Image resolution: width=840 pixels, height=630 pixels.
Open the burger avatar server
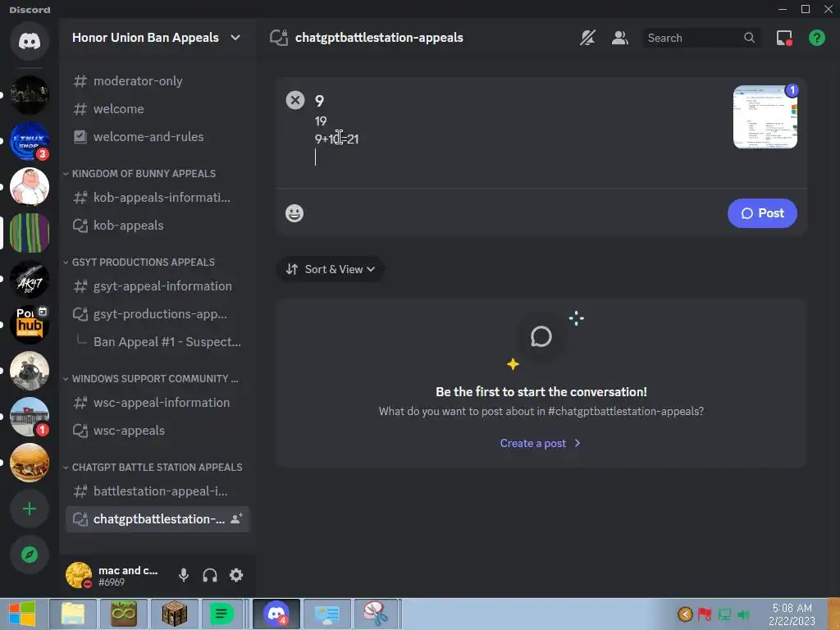(x=30, y=463)
